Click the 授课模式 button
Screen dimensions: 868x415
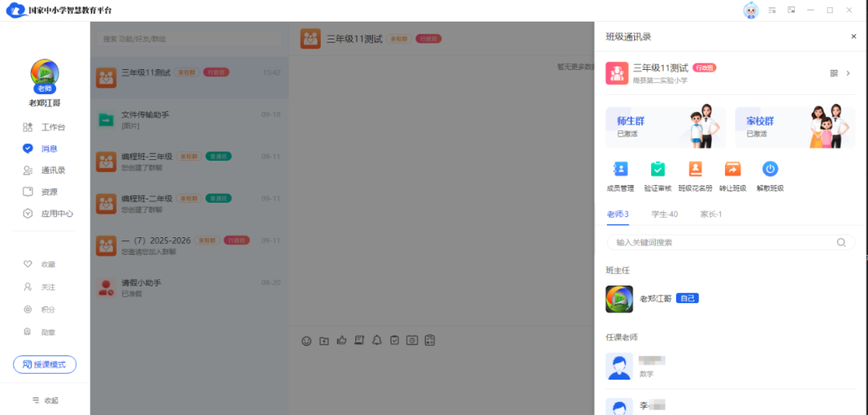[x=45, y=364]
